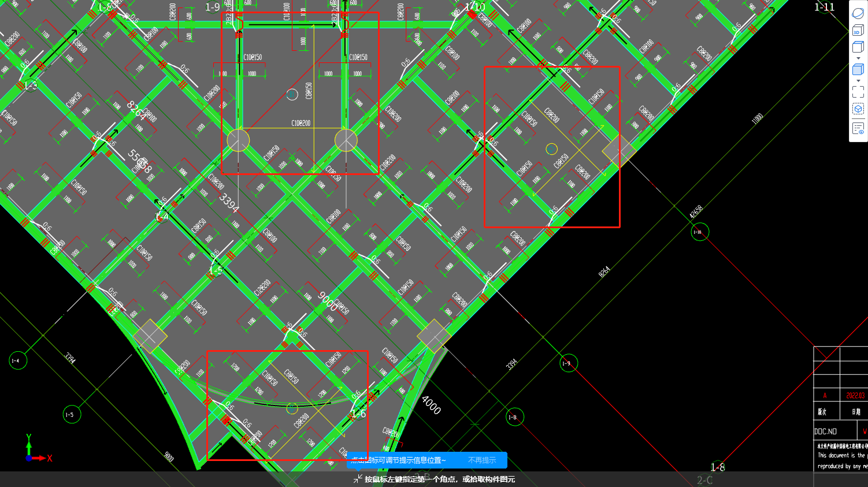Click the dashed rectangle fit-view icon
Image resolution: width=868 pixels, height=487 pixels.
click(858, 91)
